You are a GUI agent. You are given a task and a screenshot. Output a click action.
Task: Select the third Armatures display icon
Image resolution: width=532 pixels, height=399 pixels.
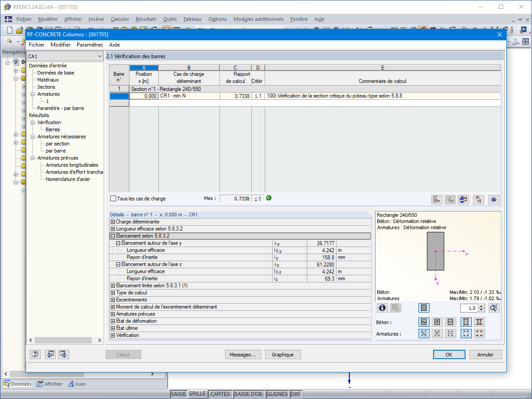click(450, 333)
